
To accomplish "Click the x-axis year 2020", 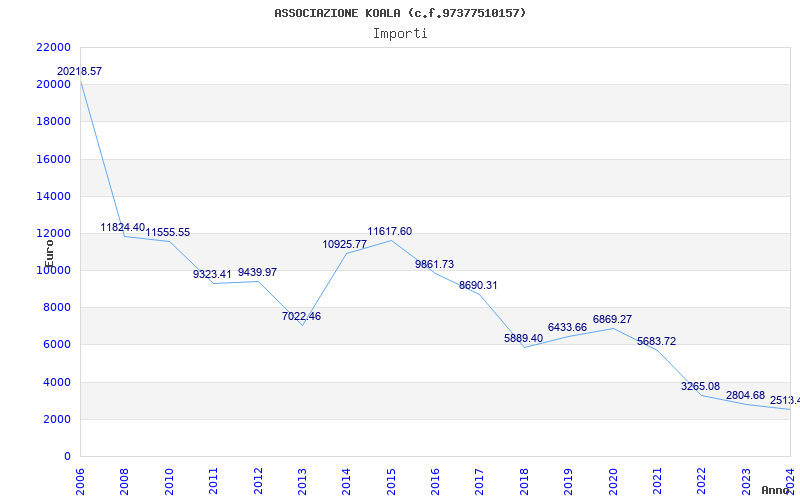I will [613, 481].
